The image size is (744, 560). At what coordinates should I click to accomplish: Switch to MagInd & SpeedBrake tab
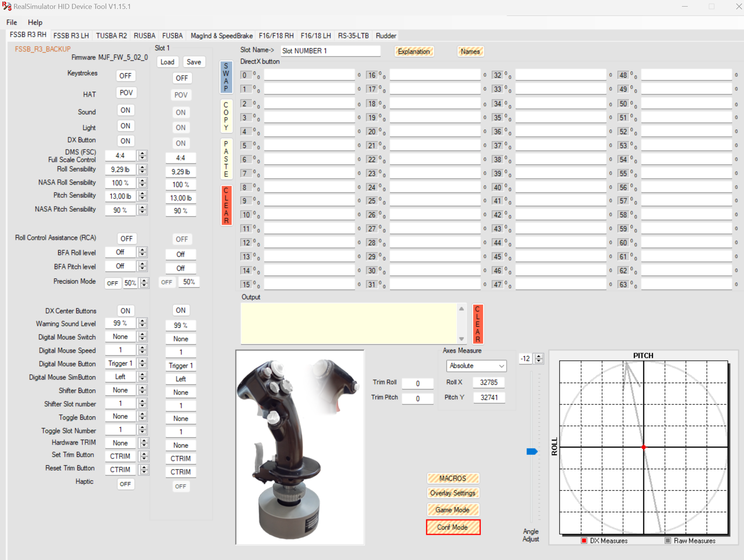point(221,36)
